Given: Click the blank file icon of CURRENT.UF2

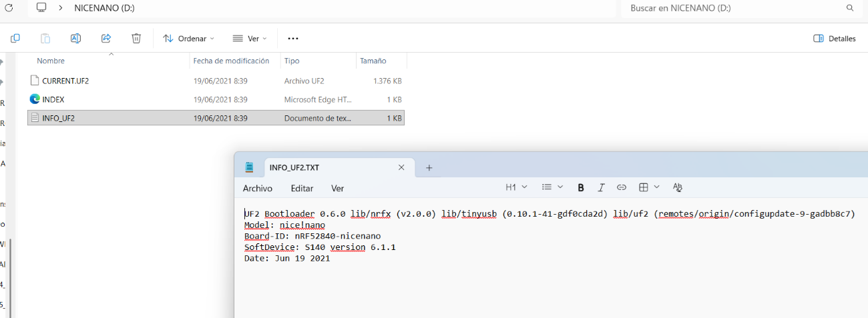Looking at the screenshot, I should [x=35, y=81].
